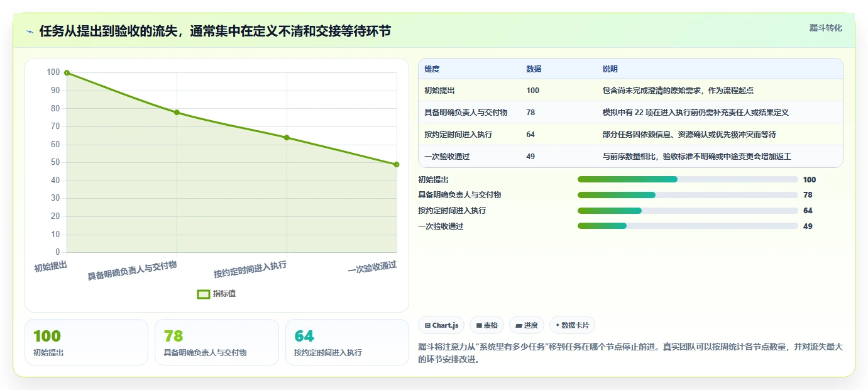
Task: Click 初始提出 caption in stat card
Action: (x=48, y=353)
